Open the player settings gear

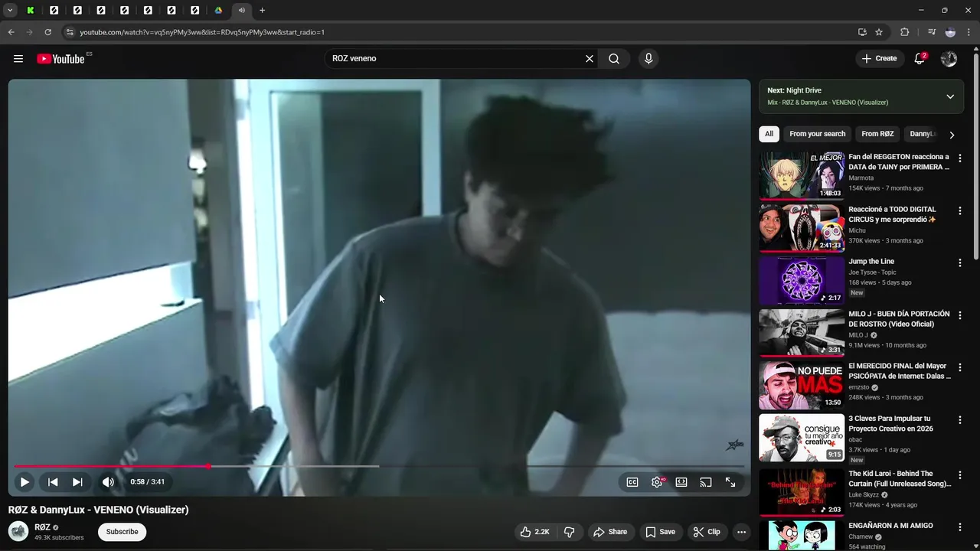(657, 482)
